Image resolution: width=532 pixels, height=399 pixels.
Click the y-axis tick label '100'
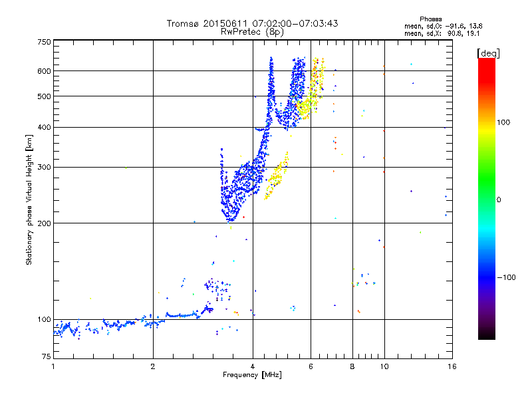tap(44, 320)
